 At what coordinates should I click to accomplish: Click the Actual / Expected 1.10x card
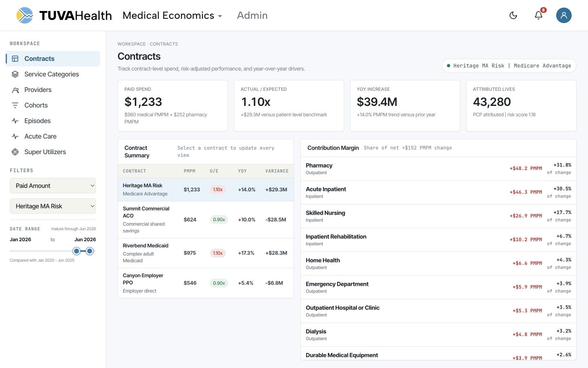tap(289, 105)
